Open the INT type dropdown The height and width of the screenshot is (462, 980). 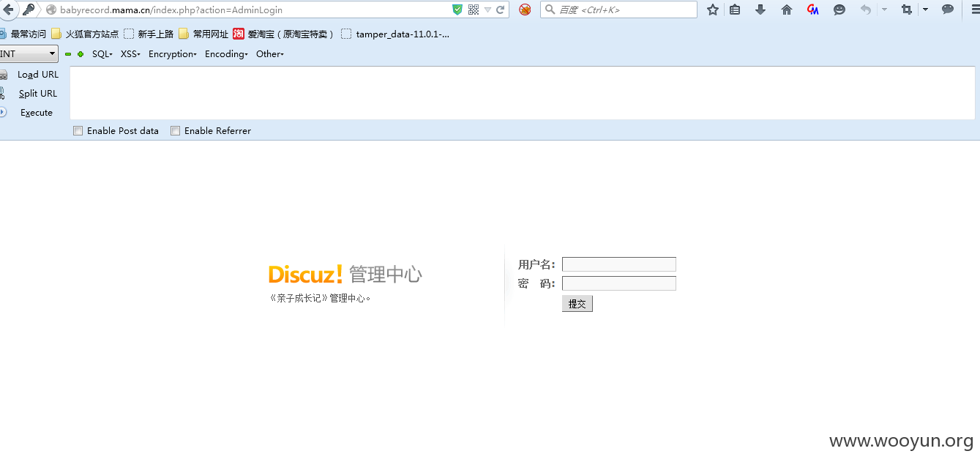[x=29, y=53]
